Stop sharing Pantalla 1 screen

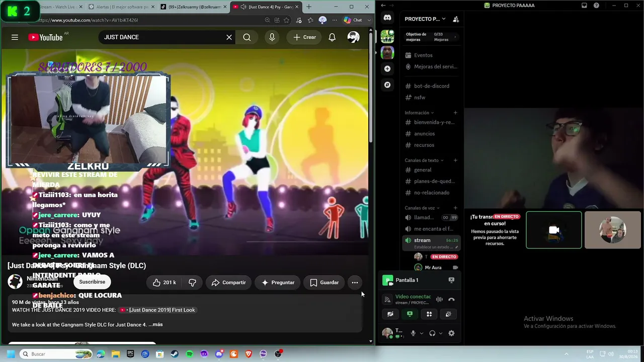tap(451, 280)
